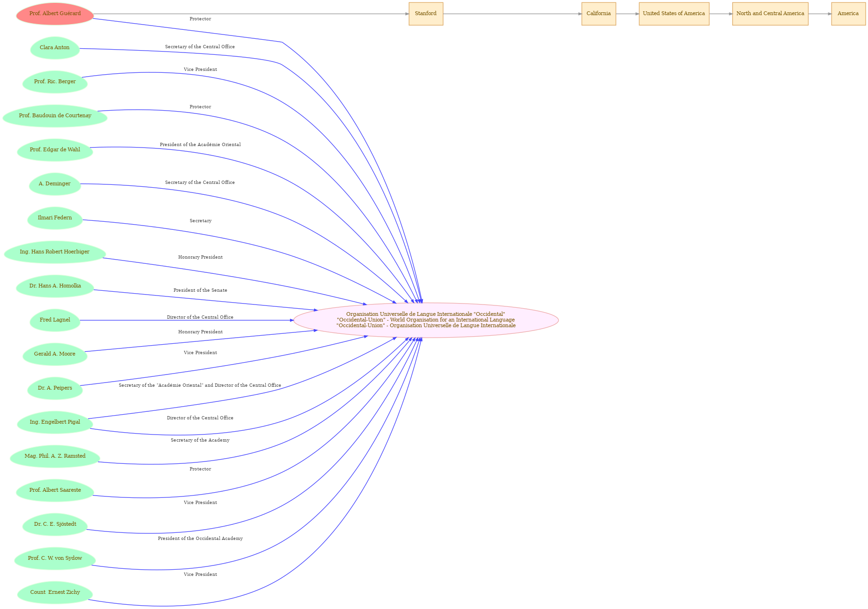Viewport: 868px width, 609px height.
Task: Select the A. Deminger node
Action: (x=55, y=184)
